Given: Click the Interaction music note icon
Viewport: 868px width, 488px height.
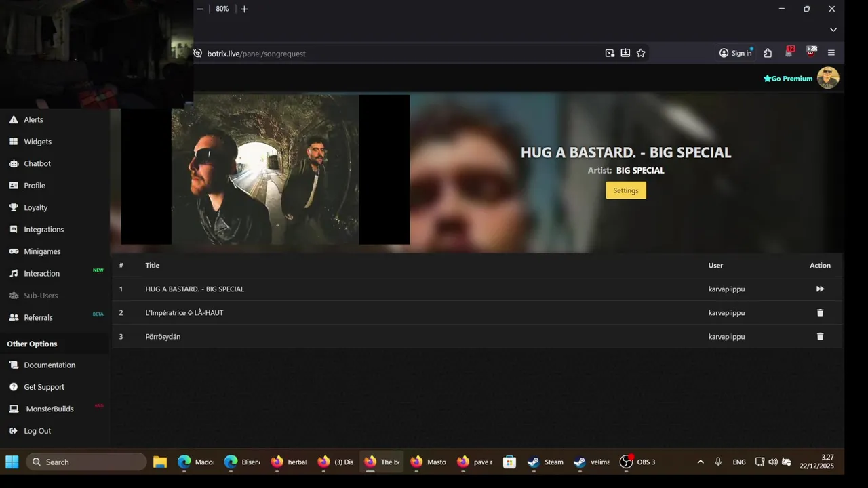Looking at the screenshot, I should point(14,274).
